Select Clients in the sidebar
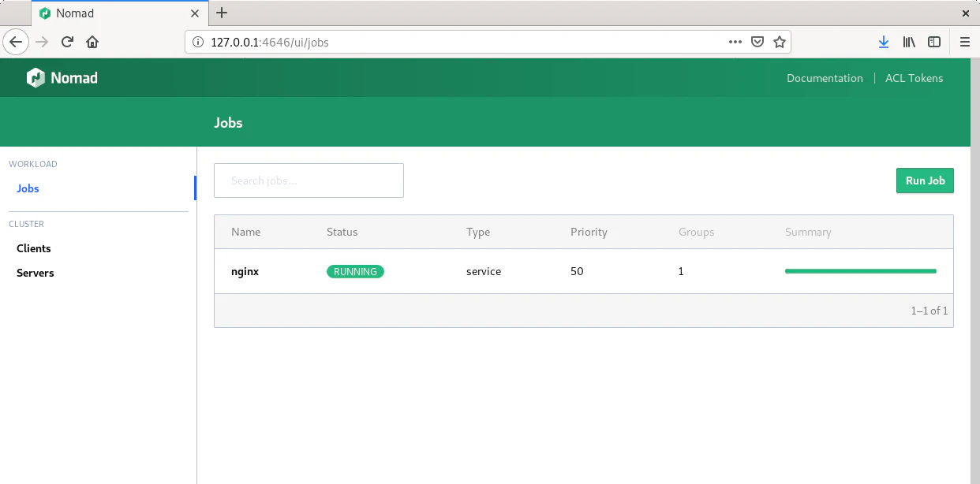This screenshot has height=484, width=980. click(34, 248)
